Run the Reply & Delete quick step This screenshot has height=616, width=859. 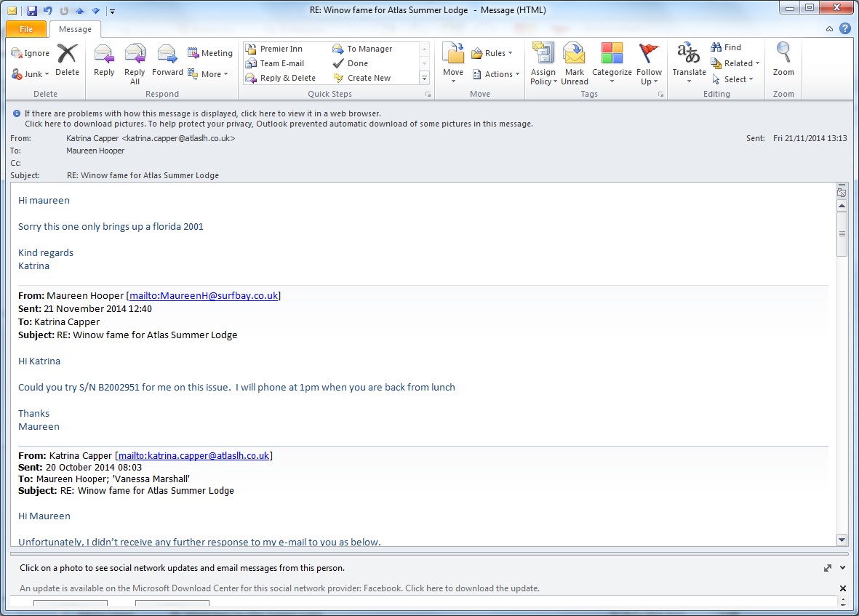point(281,78)
